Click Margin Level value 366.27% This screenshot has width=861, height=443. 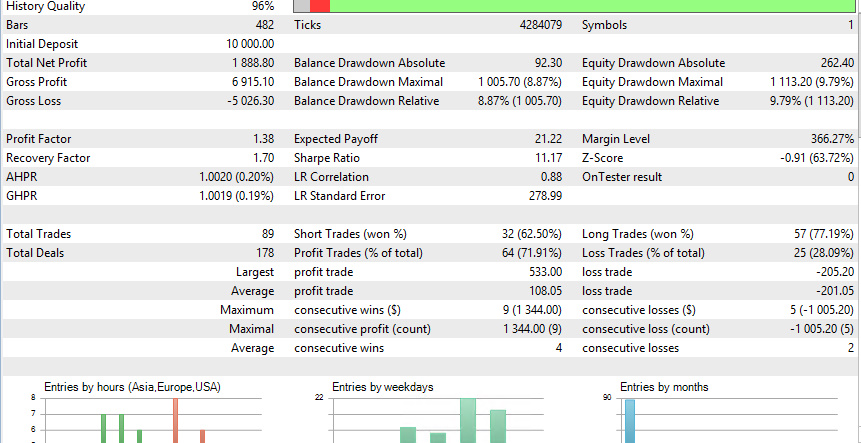(832, 139)
